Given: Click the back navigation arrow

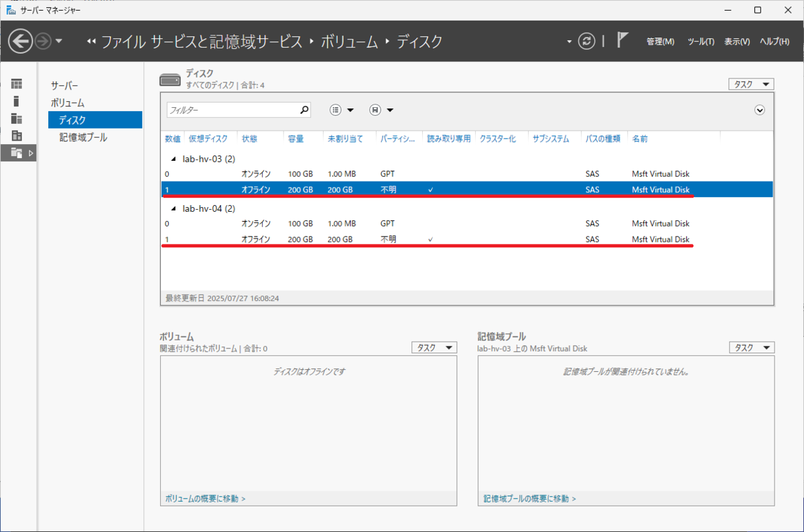Looking at the screenshot, I should 21,41.
